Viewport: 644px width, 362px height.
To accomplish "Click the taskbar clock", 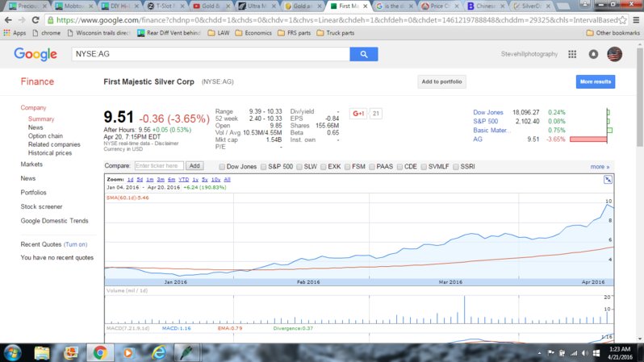I will [620, 353].
